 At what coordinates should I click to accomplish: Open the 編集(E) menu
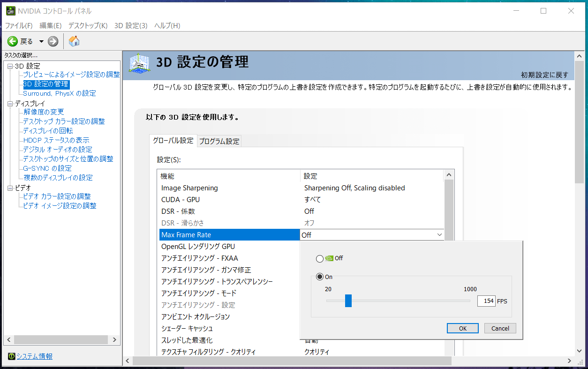click(x=51, y=25)
